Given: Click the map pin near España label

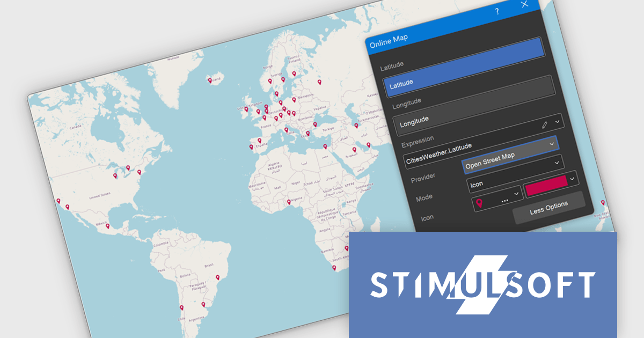Looking at the screenshot, I should [260, 141].
